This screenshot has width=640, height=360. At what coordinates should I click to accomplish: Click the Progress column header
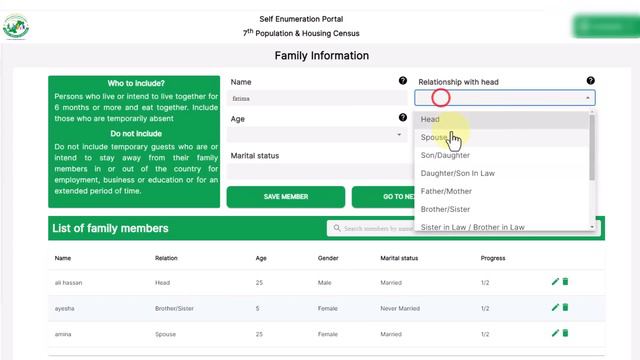click(493, 258)
